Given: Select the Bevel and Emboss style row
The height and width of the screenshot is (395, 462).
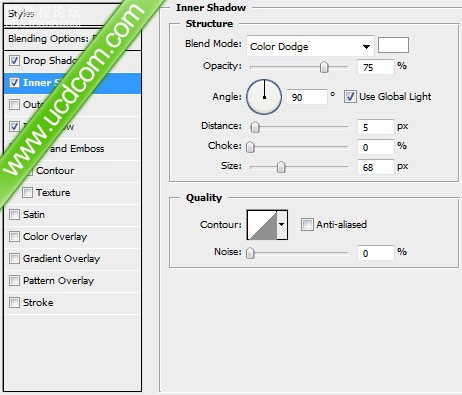Looking at the screenshot, I should click(x=73, y=149).
